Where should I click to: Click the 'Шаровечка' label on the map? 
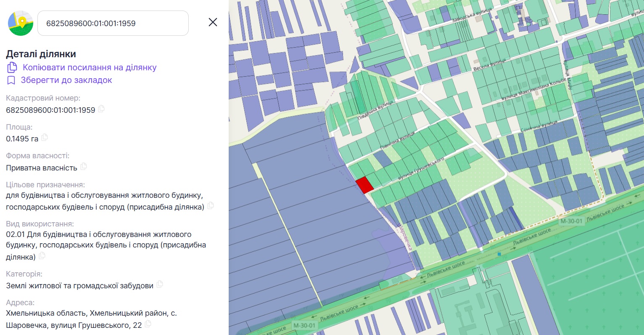coord(403,236)
